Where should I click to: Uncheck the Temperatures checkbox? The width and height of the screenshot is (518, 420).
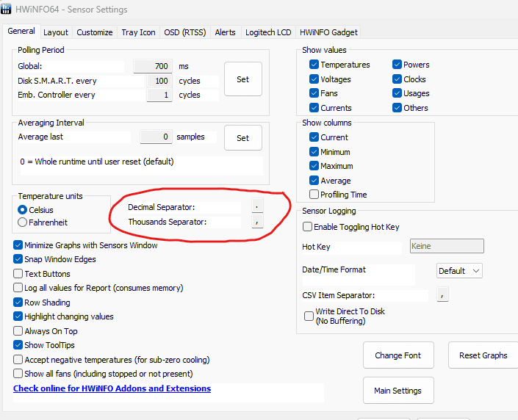click(314, 65)
